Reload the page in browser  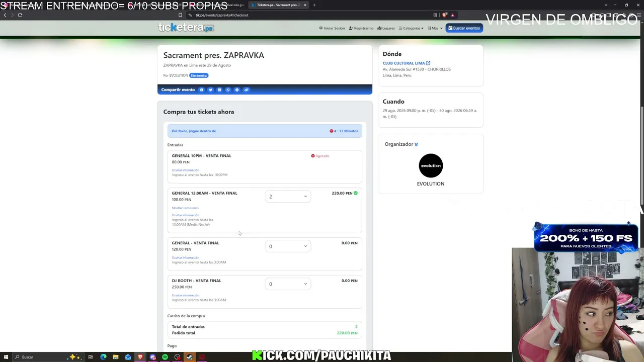[20, 15]
